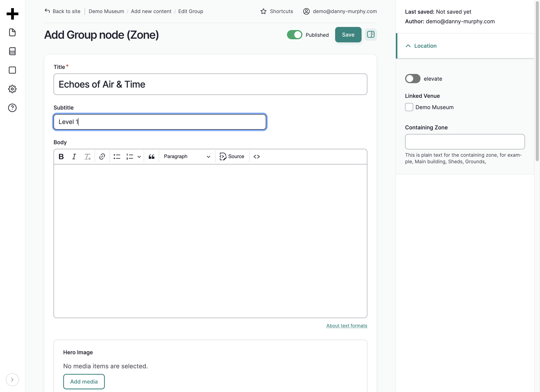This screenshot has height=392, width=540.
Task: Insert a bulleted list
Action: [x=117, y=157]
